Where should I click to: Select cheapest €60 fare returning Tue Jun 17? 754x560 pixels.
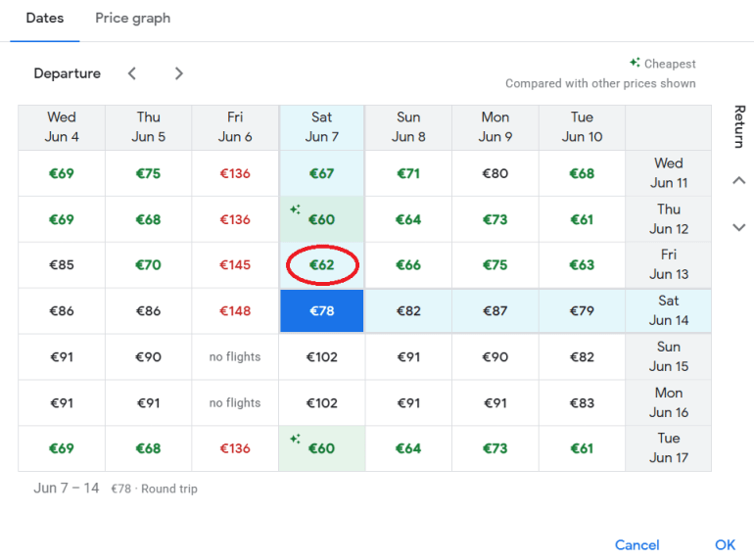click(322, 448)
